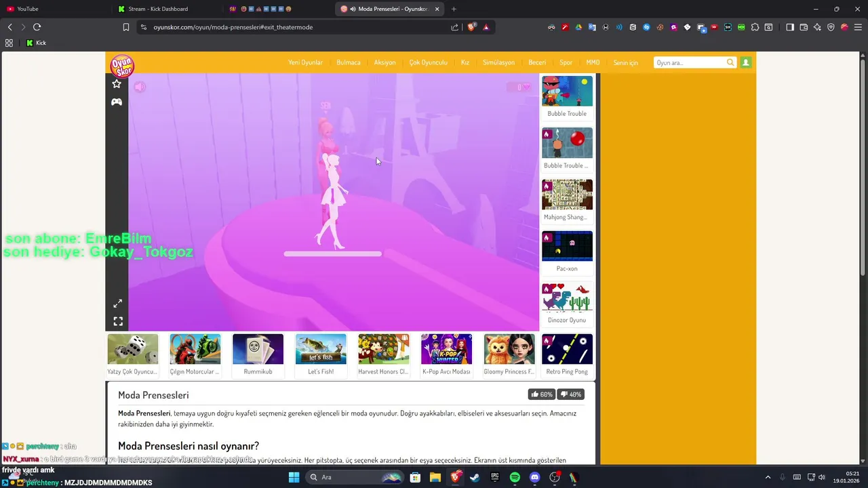The width and height of the screenshot is (868, 488).
Task: Reload the page
Action: tap(37, 27)
